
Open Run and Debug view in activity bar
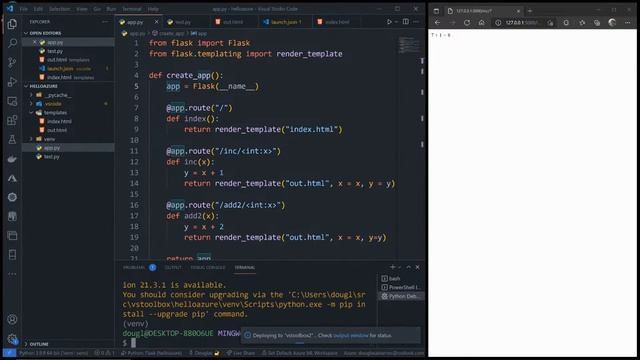[12, 82]
